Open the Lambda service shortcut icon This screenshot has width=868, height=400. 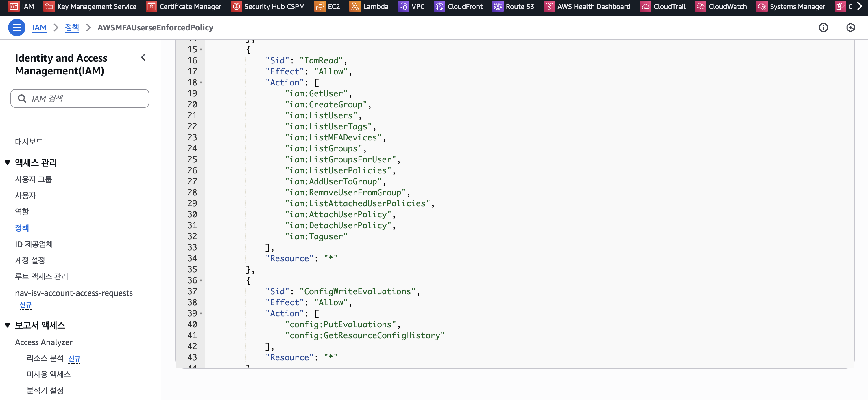point(354,6)
